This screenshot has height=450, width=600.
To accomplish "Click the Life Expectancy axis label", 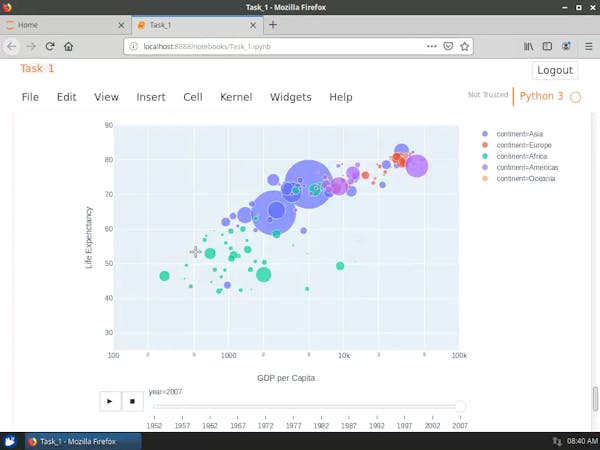I will point(89,238).
